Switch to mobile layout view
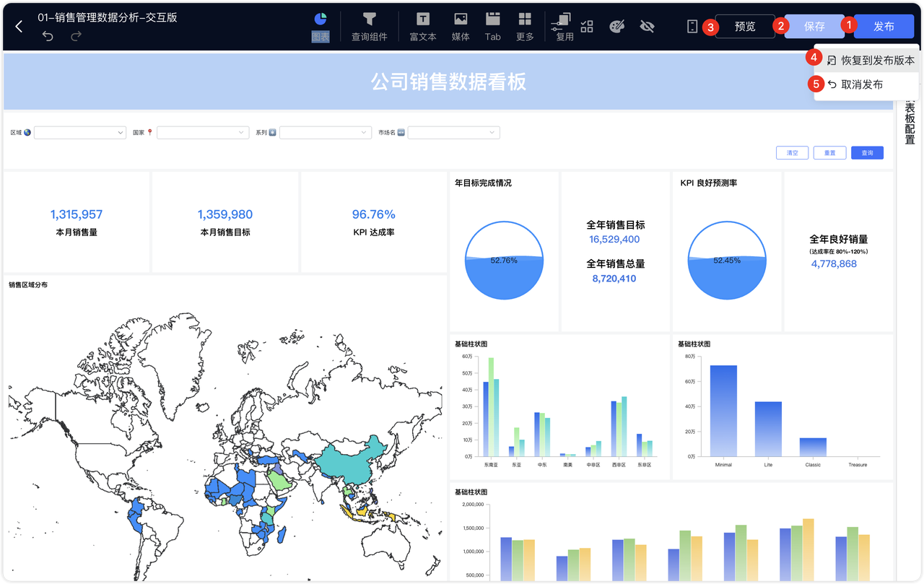Viewport: 924px width, 584px height. (692, 27)
